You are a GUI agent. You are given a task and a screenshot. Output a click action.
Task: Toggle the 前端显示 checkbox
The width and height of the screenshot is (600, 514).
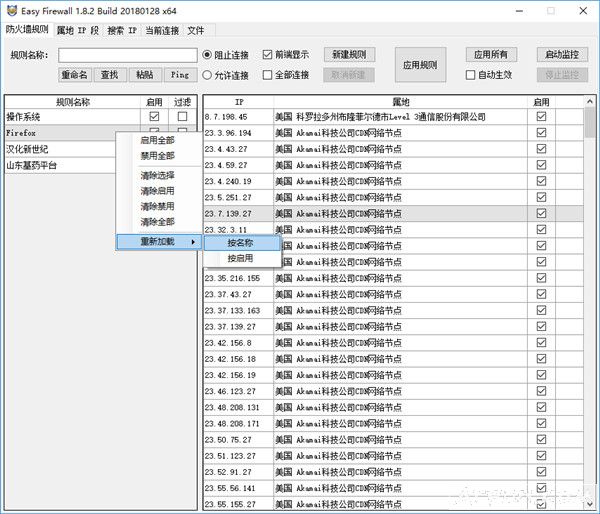268,54
